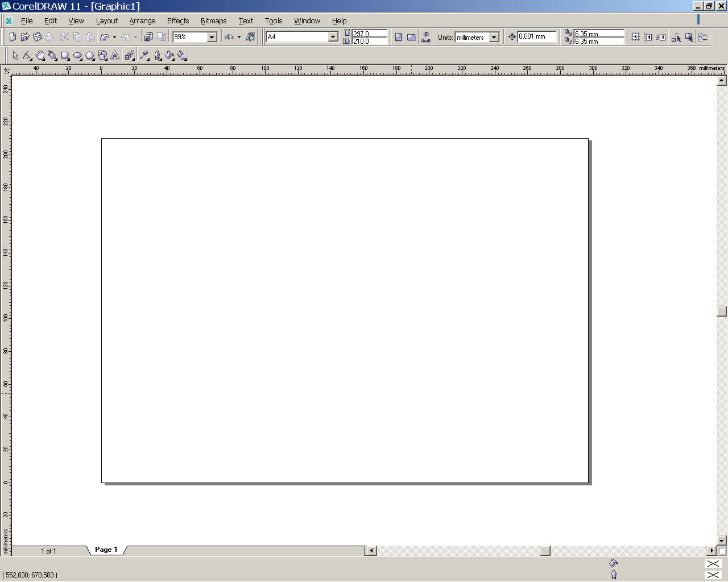
Task: Select the Interactive Fill tool
Action: pyautogui.click(x=182, y=55)
